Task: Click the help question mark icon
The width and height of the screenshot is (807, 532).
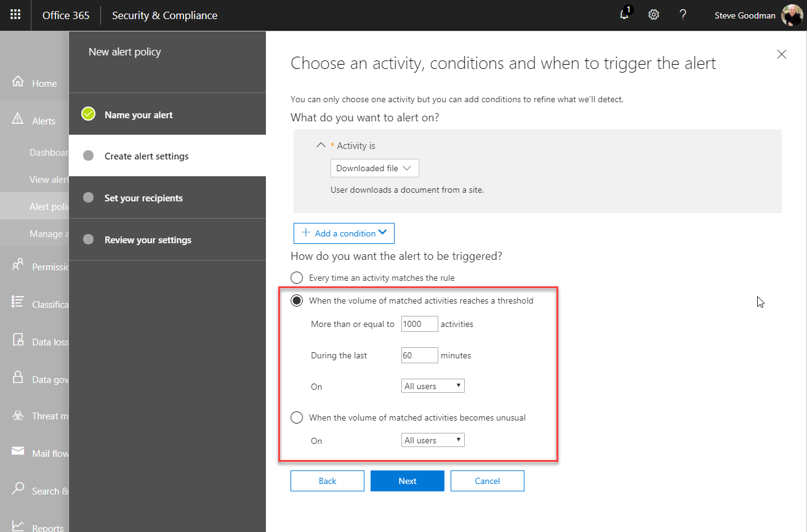Action: click(x=683, y=14)
